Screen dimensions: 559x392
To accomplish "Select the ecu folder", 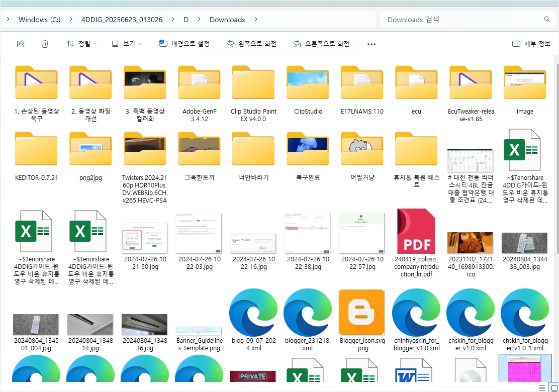I will [x=416, y=90].
